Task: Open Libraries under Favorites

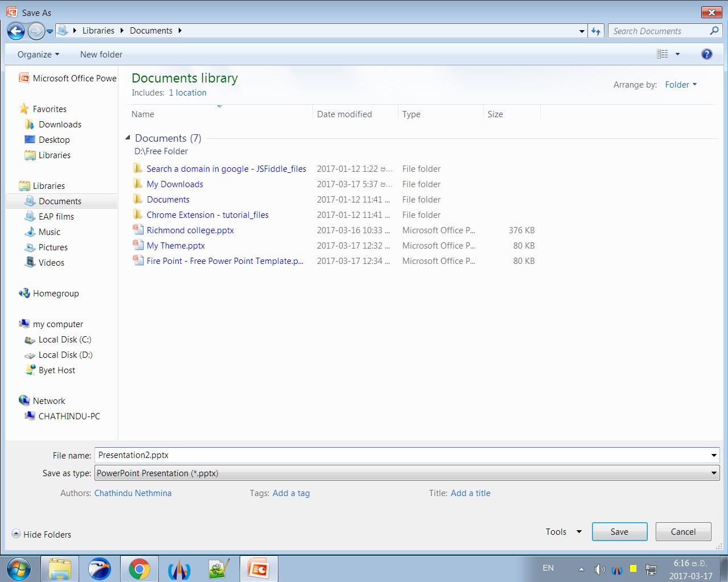Action: click(48, 155)
